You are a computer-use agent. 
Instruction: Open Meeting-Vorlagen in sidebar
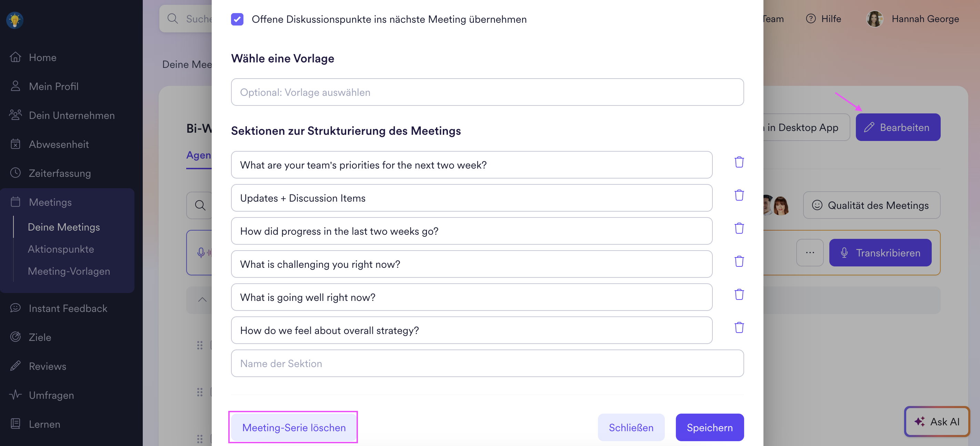coord(69,271)
